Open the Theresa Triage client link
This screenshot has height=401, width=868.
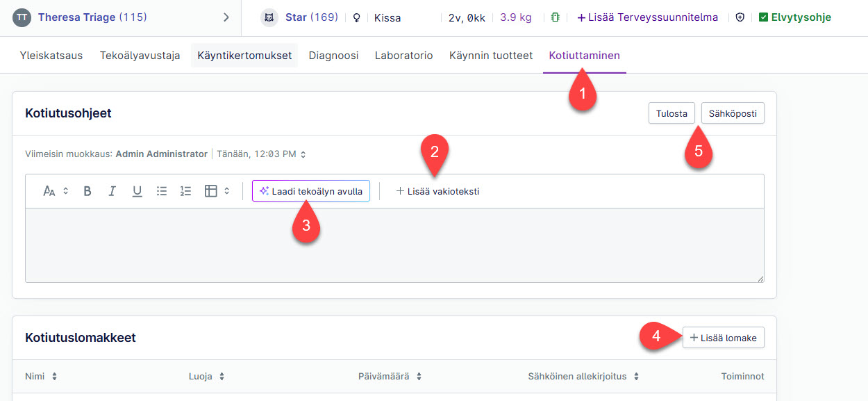92,17
